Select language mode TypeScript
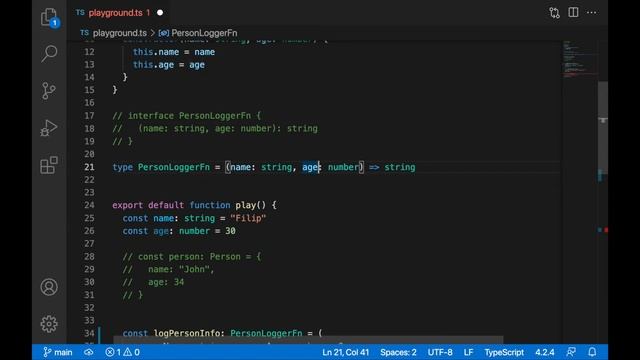Screen dimensions: 640x360 504,352
